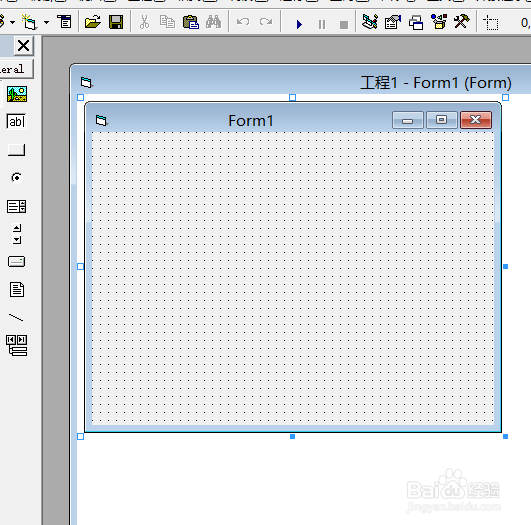Expand the Add Project dropdown arrow
Image resolution: width=531 pixels, height=525 pixels.
pyautogui.click(x=13, y=23)
